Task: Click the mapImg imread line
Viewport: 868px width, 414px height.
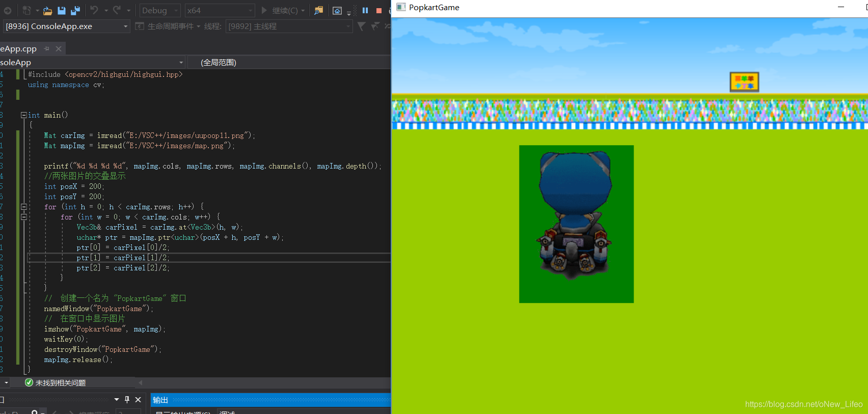Action: pos(139,146)
